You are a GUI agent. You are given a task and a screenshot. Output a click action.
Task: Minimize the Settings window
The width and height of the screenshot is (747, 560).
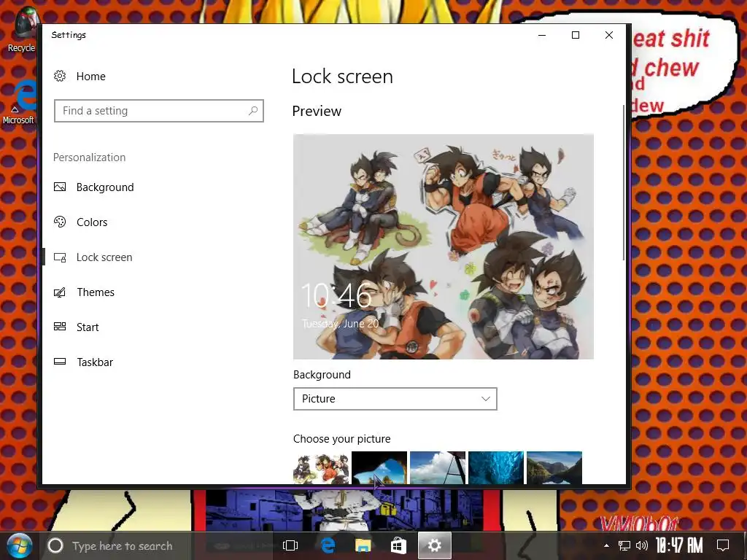point(542,35)
